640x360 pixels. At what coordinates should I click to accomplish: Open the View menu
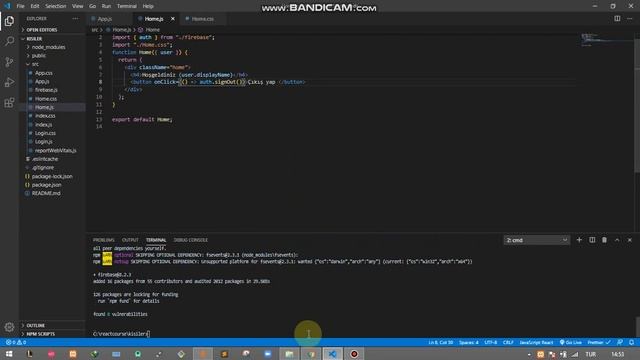78,6
